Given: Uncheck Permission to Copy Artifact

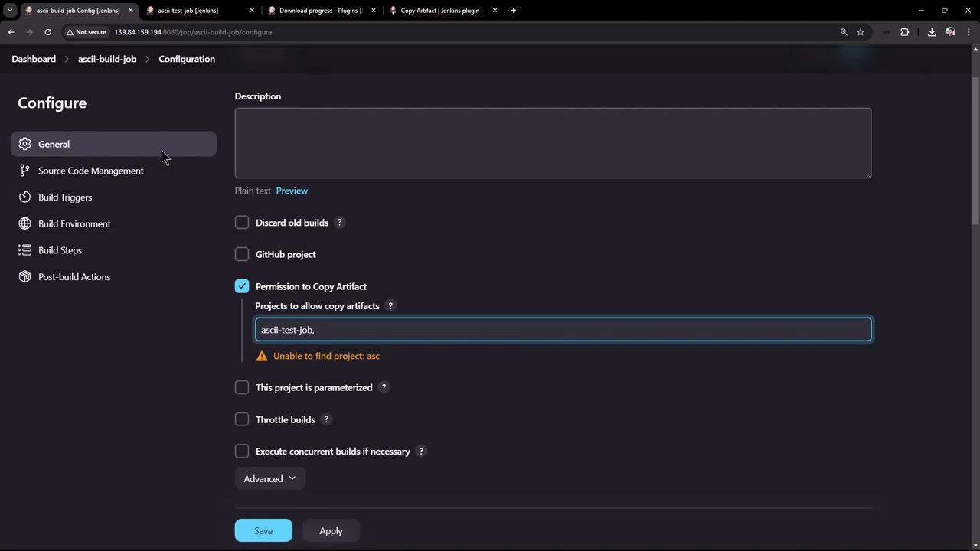Looking at the screenshot, I should pos(242,286).
